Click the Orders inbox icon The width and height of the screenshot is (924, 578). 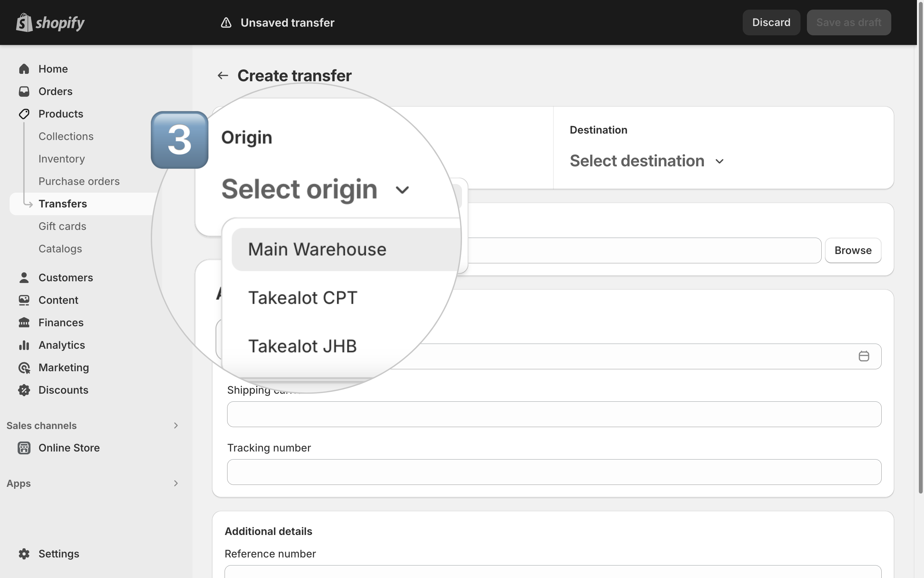tap(24, 92)
